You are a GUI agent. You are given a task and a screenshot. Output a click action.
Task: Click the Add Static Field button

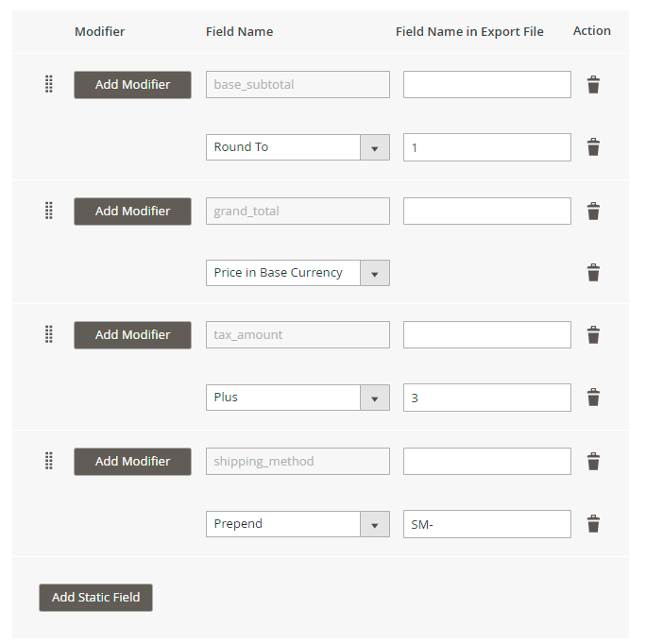tap(95, 597)
